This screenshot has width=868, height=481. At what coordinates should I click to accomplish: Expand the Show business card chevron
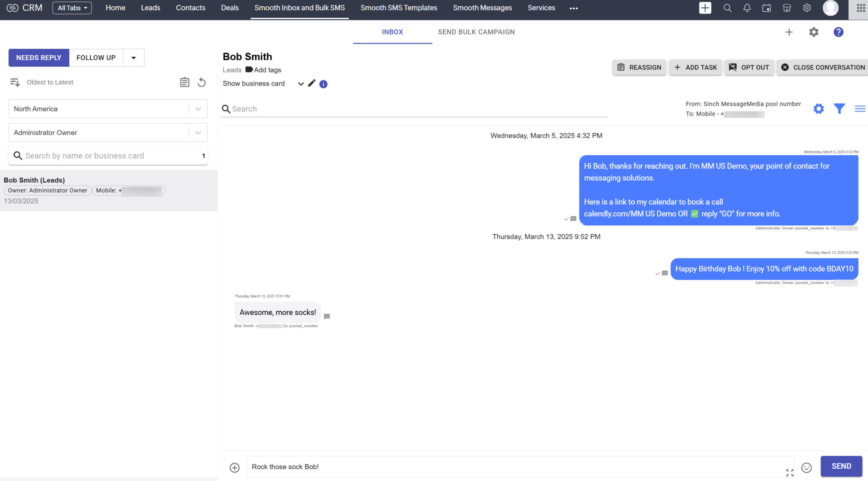pyautogui.click(x=300, y=83)
